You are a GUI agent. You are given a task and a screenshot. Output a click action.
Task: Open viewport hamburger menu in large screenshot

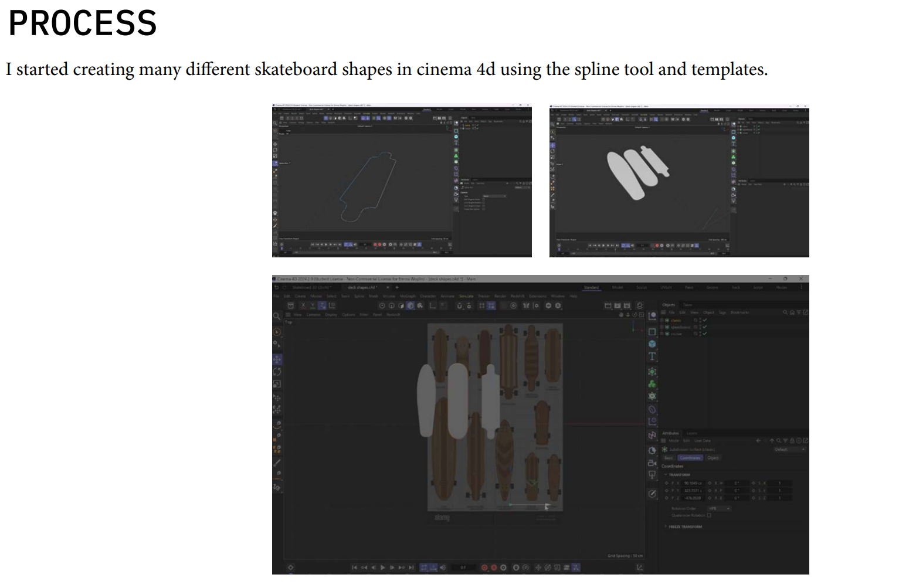click(288, 315)
